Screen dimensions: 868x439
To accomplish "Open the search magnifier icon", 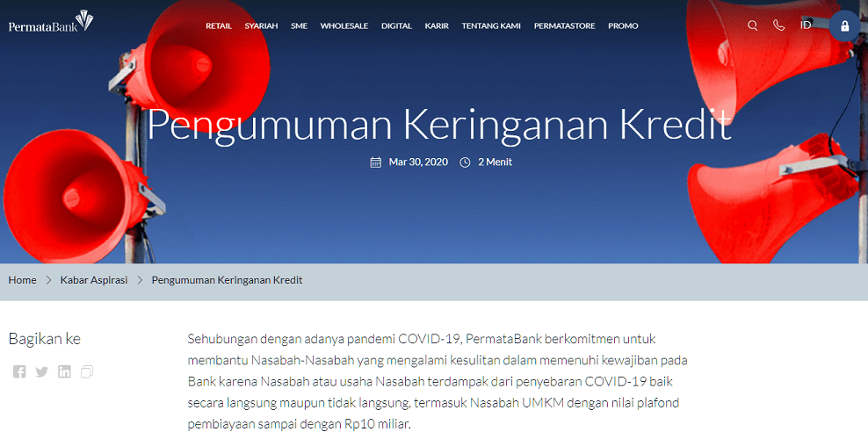I will (752, 25).
